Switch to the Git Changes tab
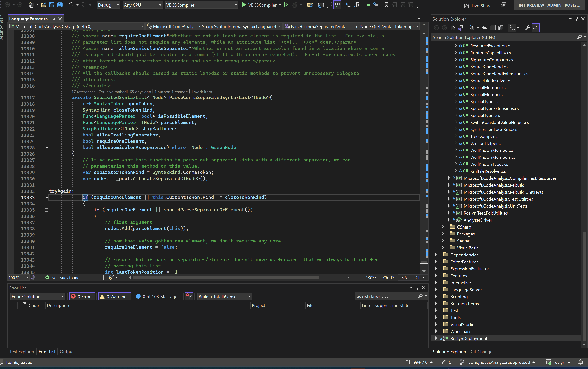This screenshot has width=588, height=369. (x=482, y=351)
